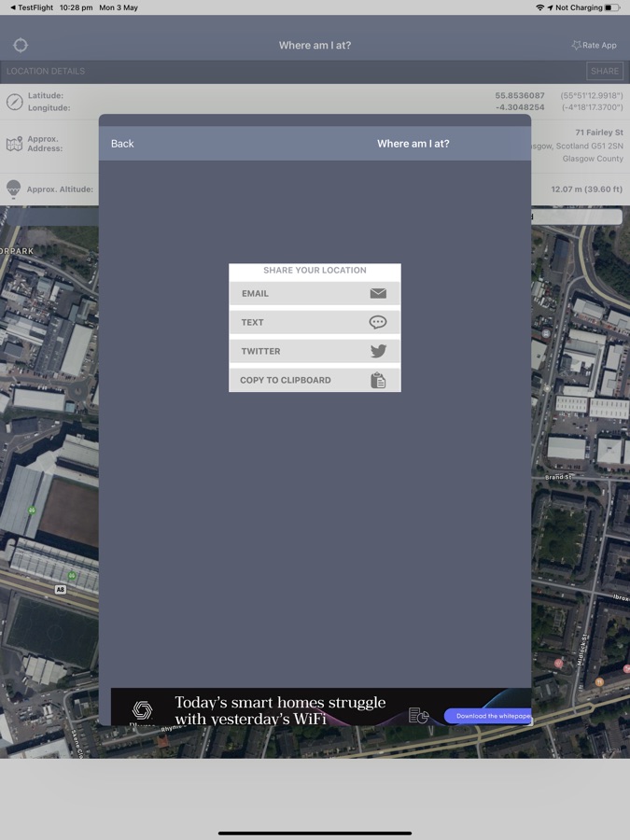Image resolution: width=630 pixels, height=840 pixels.
Task: Go back using the Back button
Action: coord(122,144)
